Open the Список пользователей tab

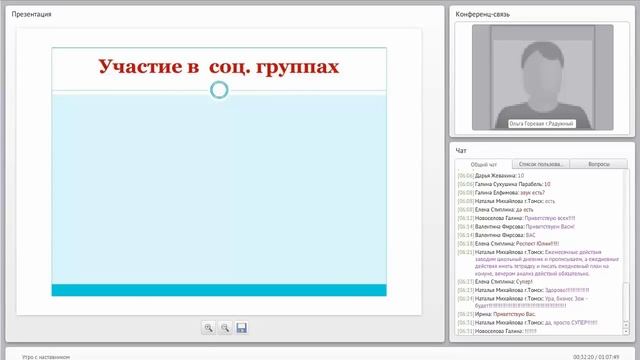pos(540,164)
